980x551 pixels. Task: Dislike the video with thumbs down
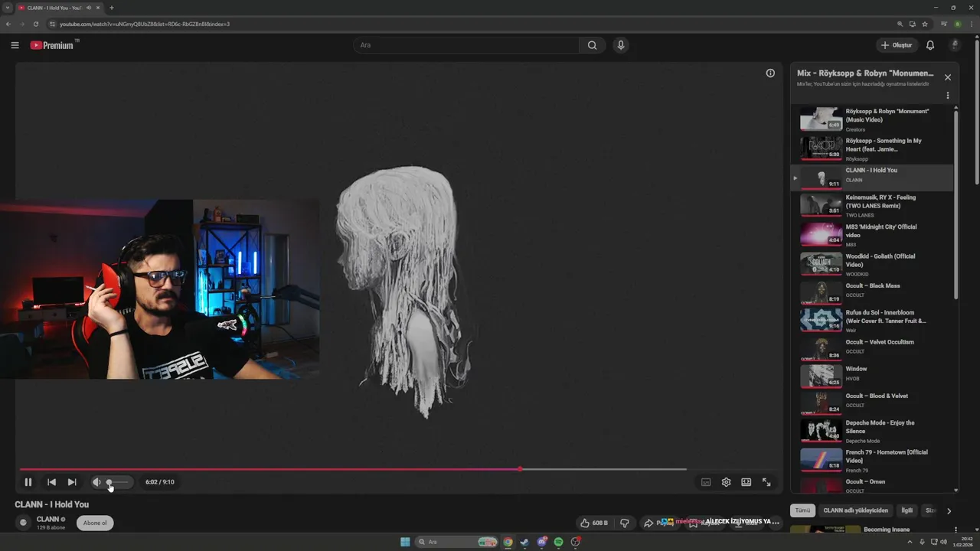coord(624,523)
